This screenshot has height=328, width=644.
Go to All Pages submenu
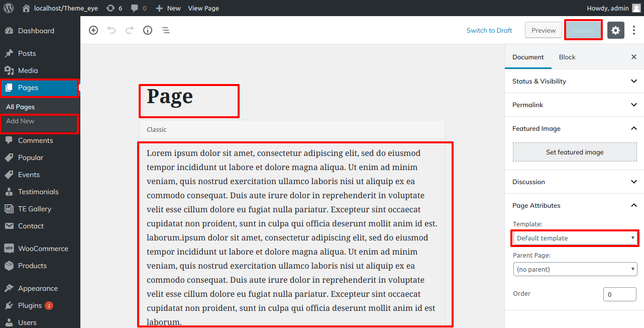tap(21, 107)
